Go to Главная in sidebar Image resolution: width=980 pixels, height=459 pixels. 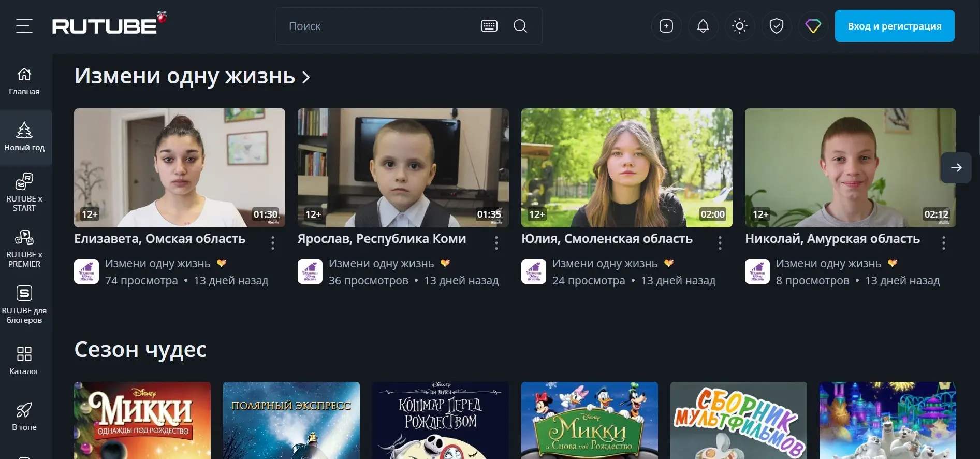pyautogui.click(x=24, y=82)
